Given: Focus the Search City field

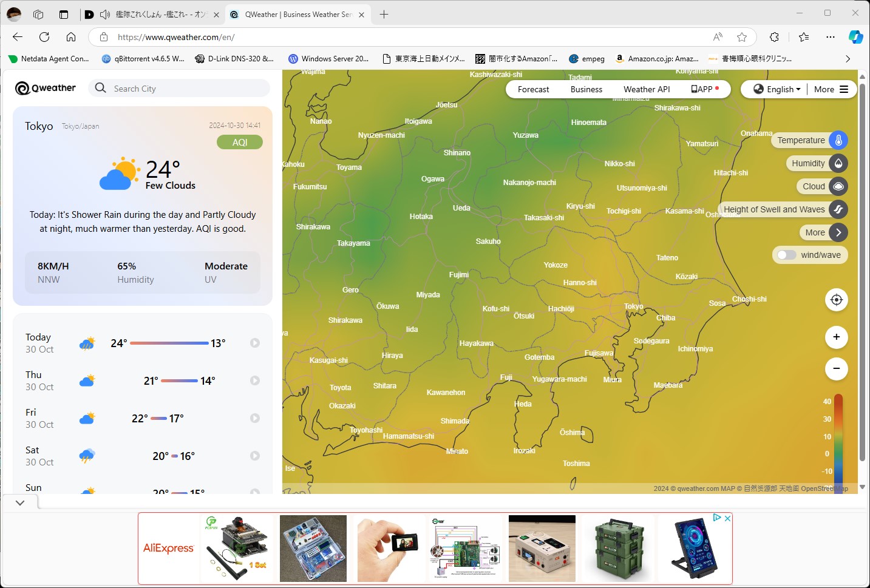Looking at the screenshot, I should (180, 89).
